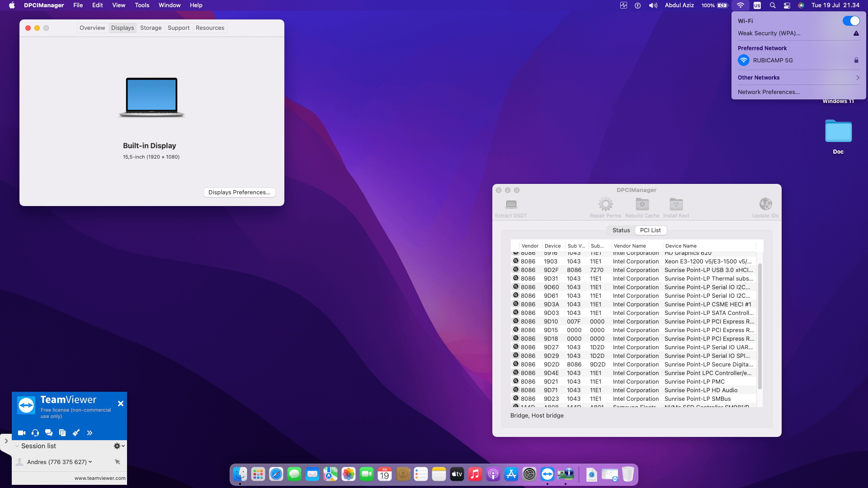Click the PCI list vertical scrollbar
Viewport: 868px width, 488px height.
point(759,326)
